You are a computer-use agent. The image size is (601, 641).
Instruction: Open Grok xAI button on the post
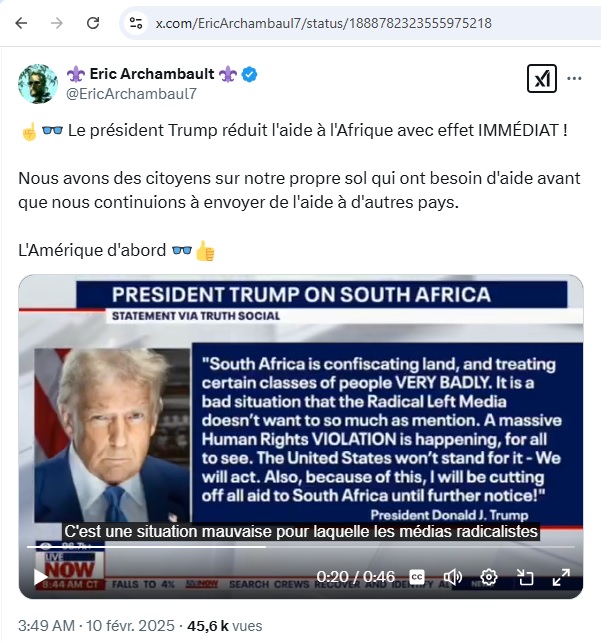tap(542, 78)
